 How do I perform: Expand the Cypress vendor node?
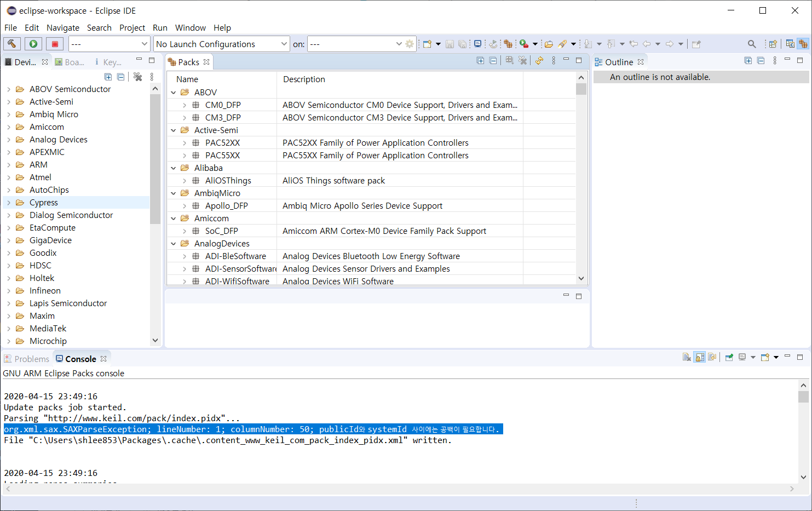pyautogui.click(x=9, y=202)
